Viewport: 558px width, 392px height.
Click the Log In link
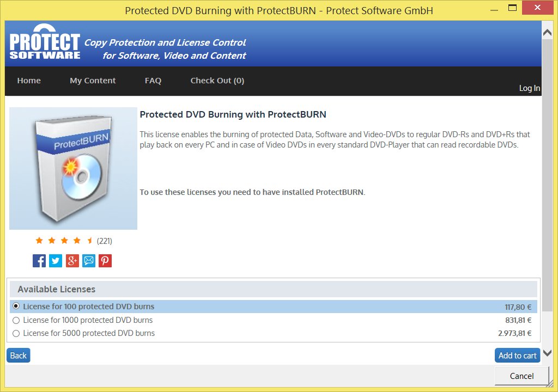(530, 88)
